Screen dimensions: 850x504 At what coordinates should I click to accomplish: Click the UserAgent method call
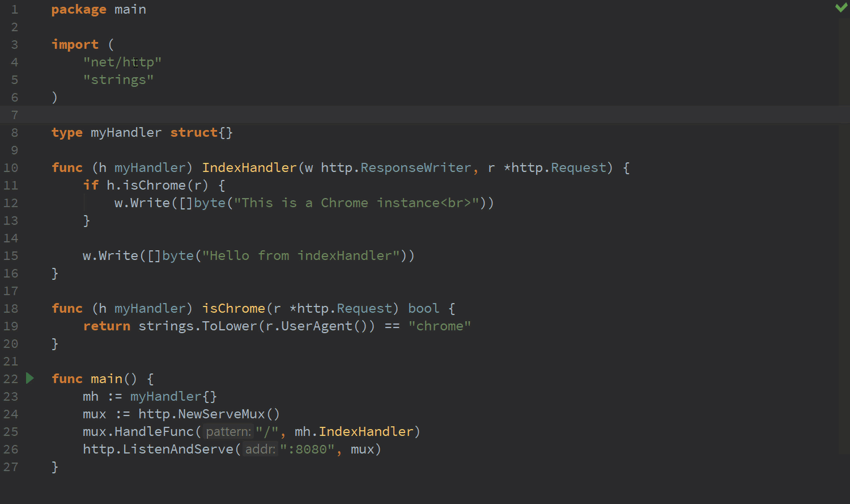[x=316, y=326]
